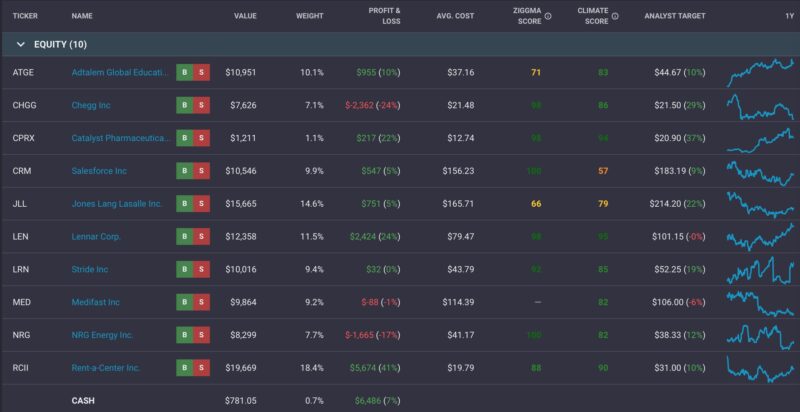Click the red S button for RCII
The width and height of the screenshot is (800, 412).
point(202,368)
